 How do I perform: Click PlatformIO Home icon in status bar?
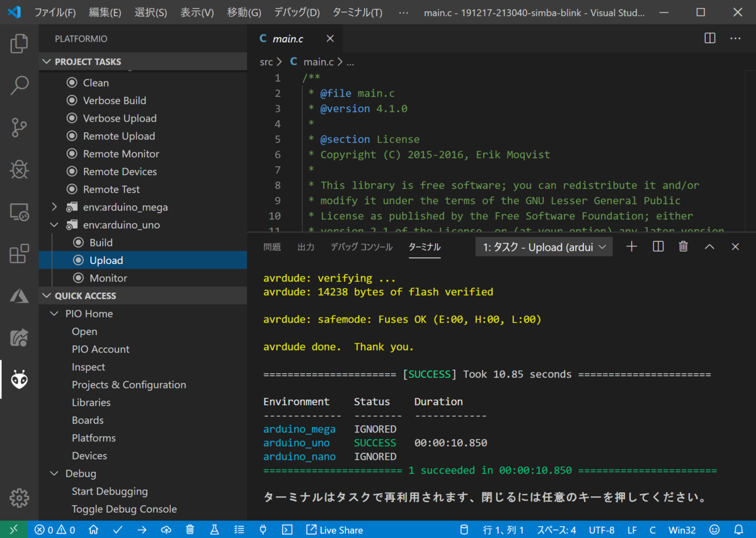93,530
